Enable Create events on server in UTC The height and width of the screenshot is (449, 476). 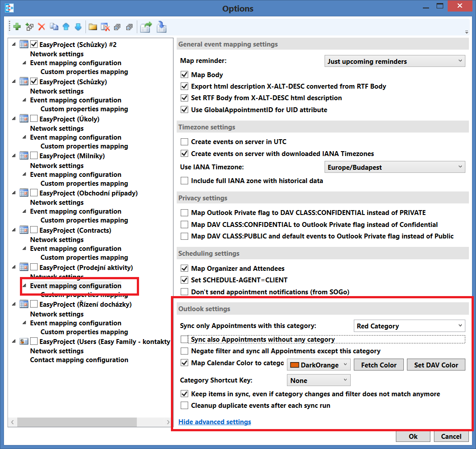(185, 142)
